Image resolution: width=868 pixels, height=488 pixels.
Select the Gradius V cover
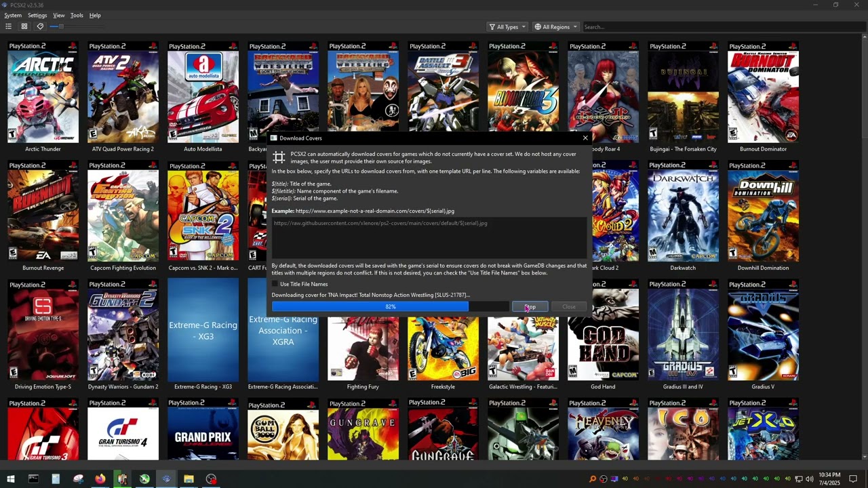tap(763, 329)
